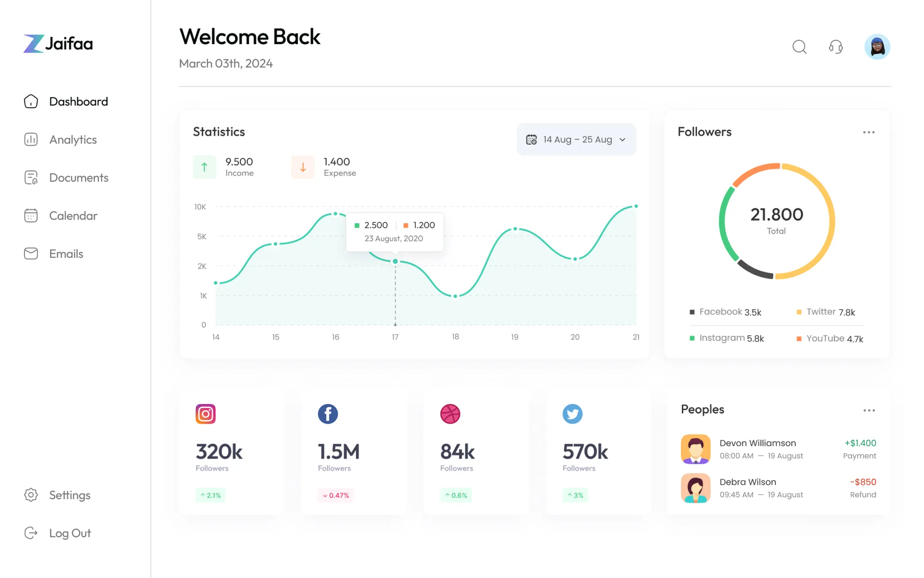Open the 14 Aug – 25 Aug dropdown

click(x=576, y=139)
